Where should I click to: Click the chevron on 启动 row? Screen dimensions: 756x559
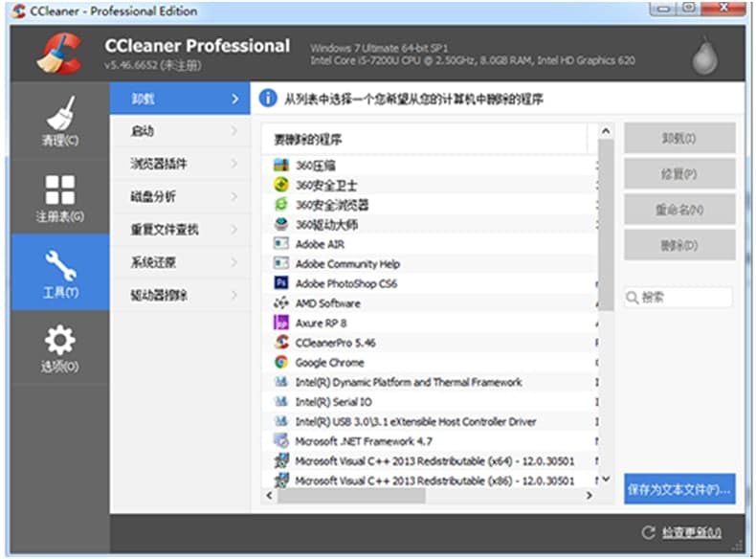coord(234,131)
